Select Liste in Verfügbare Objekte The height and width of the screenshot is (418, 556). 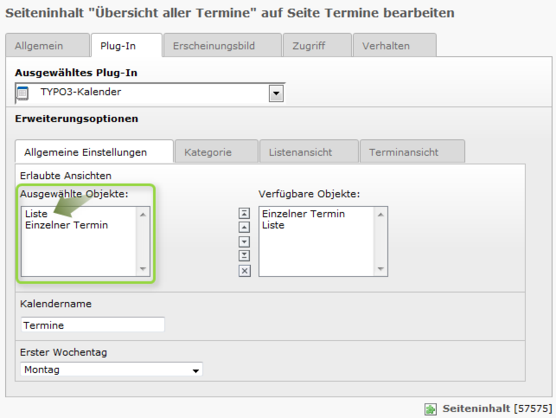point(273,225)
